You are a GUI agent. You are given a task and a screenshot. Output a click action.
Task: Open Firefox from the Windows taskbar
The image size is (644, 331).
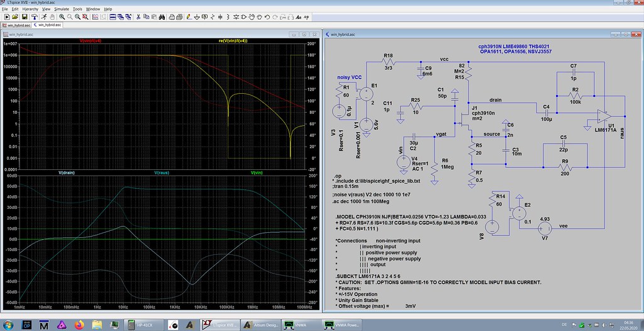[79, 325]
